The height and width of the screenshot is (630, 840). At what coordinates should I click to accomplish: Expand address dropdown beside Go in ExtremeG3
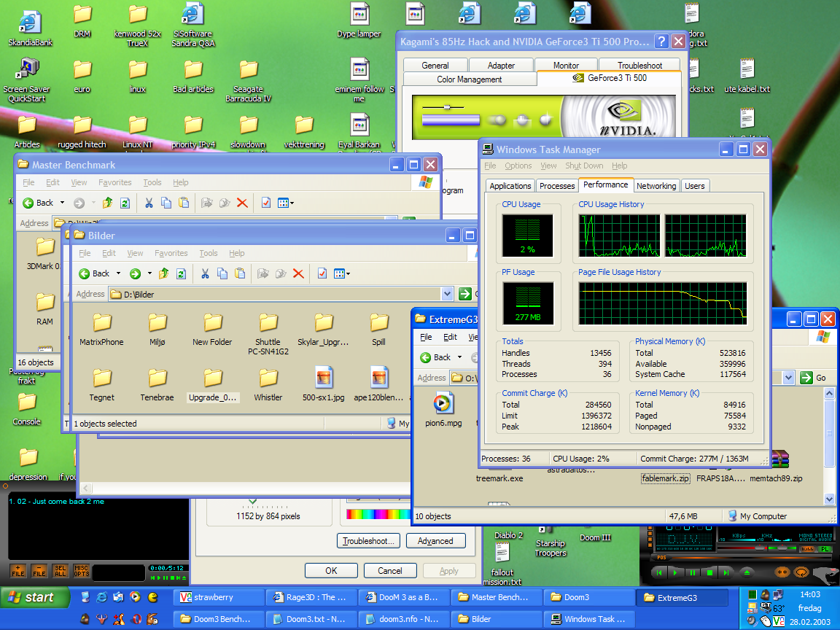pyautogui.click(x=788, y=378)
